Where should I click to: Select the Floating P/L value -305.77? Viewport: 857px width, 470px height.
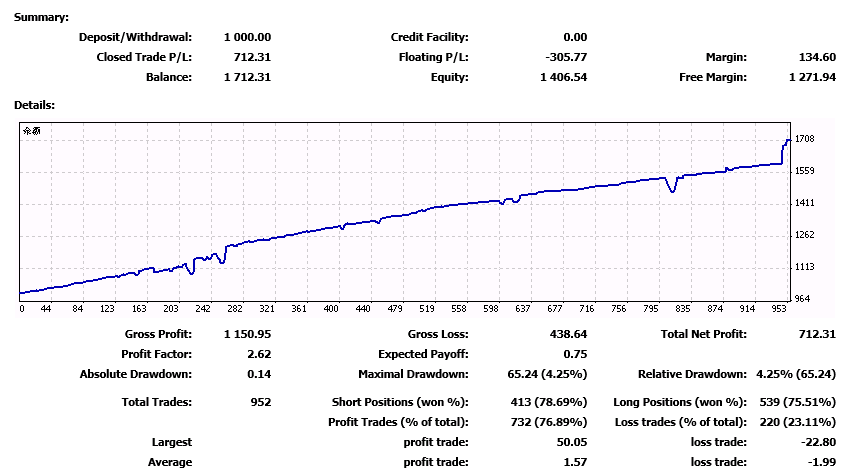pos(566,57)
